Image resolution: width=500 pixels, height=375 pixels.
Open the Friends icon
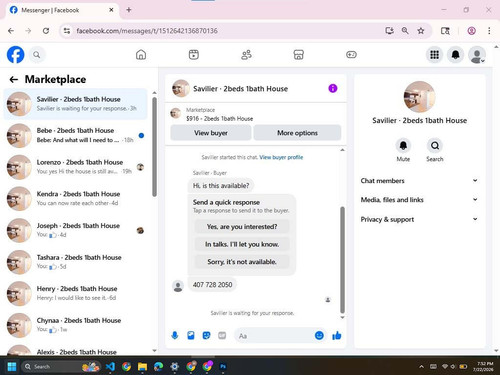click(x=246, y=55)
